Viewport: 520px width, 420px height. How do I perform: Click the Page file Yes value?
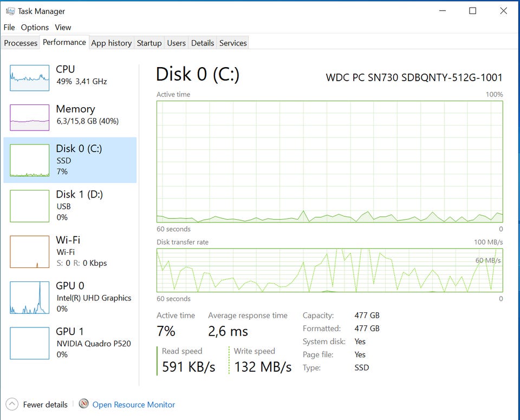click(x=360, y=355)
